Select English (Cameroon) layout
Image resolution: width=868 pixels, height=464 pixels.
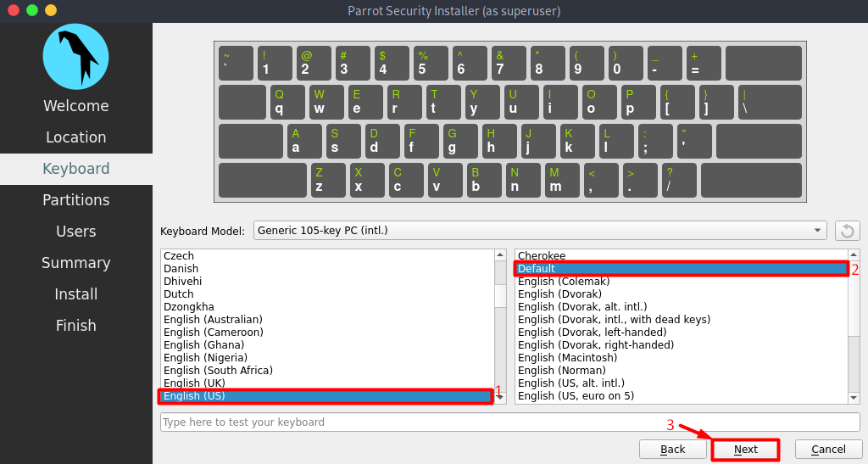(x=328, y=333)
